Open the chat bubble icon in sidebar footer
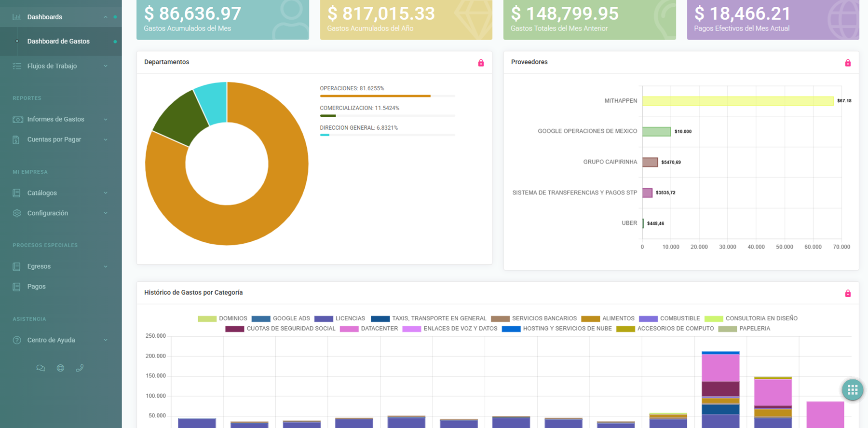 click(x=41, y=368)
